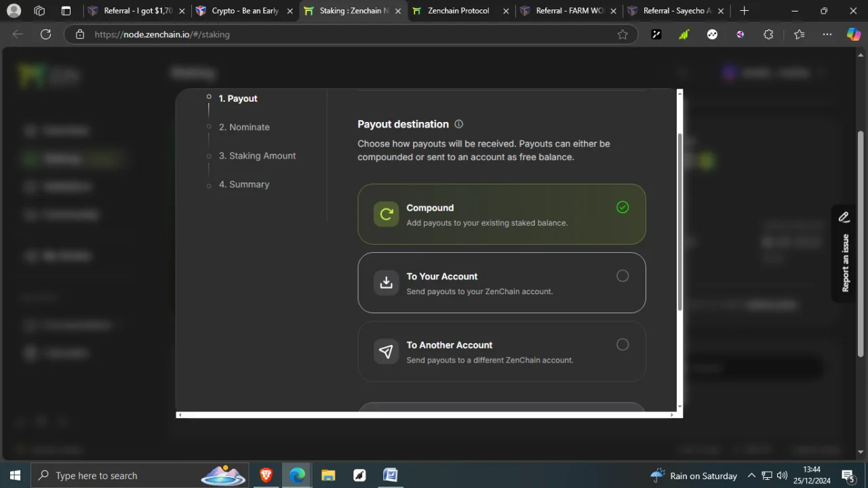Click the pencil icon above Report an issue
868x488 pixels.
844,217
